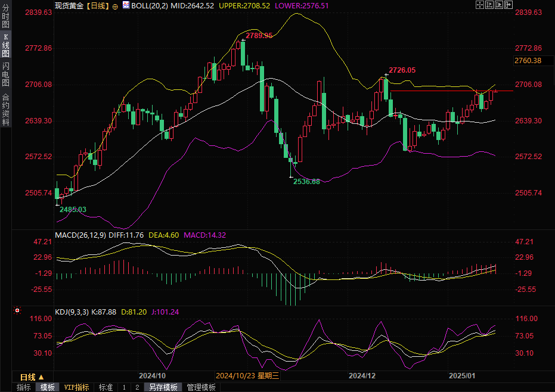The height and width of the screenshot is (392, 555).
Task: Click the red sun icon beside KDJ
Action: (17, 311)
